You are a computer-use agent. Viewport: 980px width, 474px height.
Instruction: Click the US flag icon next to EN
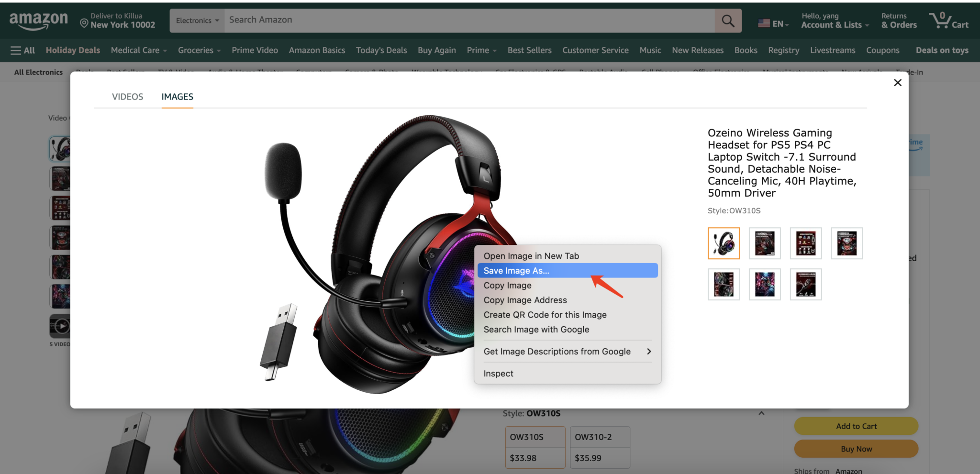[x=764, y=22]
